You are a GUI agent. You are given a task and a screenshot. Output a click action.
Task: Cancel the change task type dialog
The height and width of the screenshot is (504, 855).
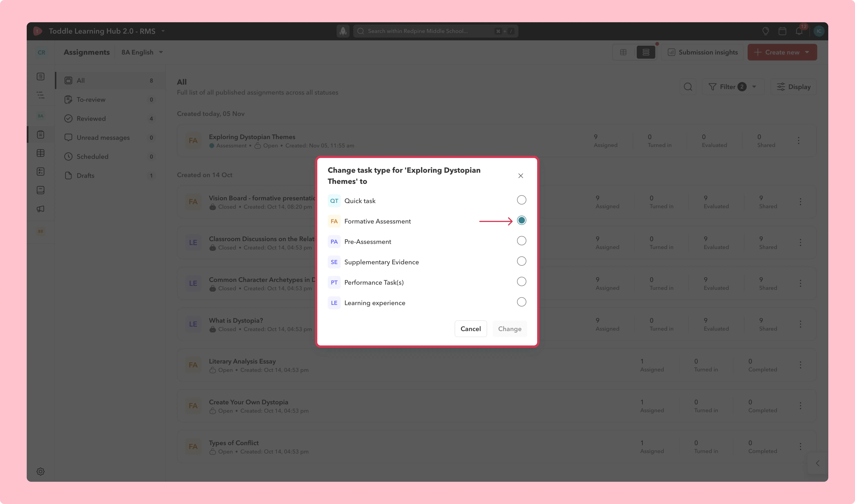pos(471,329)
